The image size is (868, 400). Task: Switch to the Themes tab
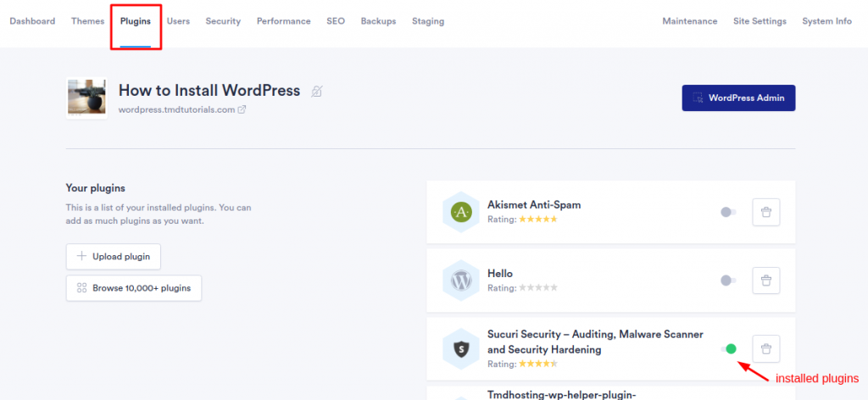point(88,21)
